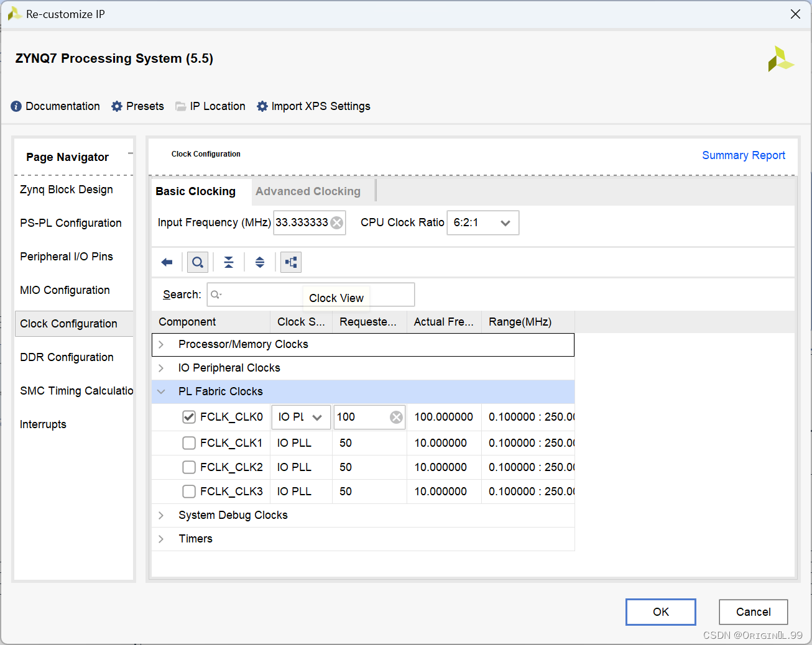Open MIO Configuration page
The image size is (812, 645).
[65, 290]
